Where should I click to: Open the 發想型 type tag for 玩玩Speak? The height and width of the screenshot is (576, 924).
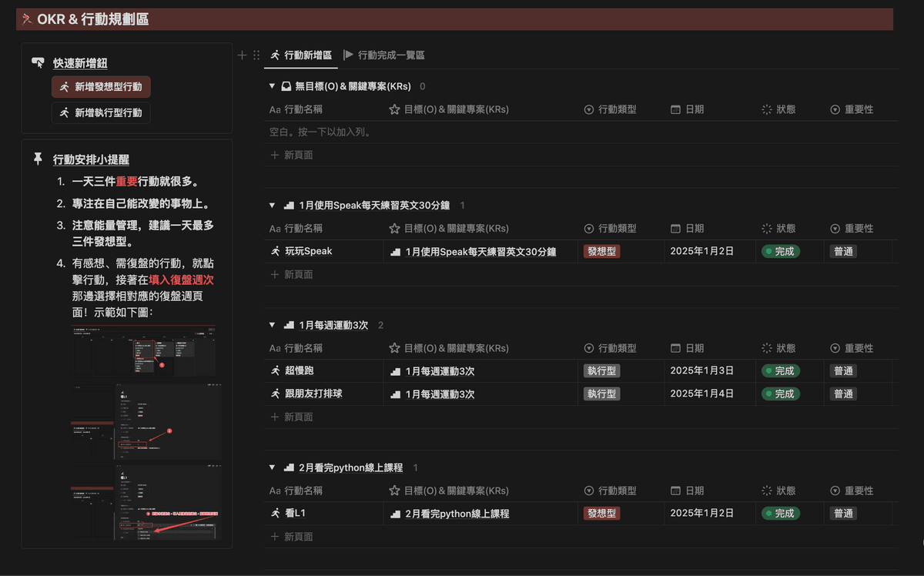click(601, 251)
